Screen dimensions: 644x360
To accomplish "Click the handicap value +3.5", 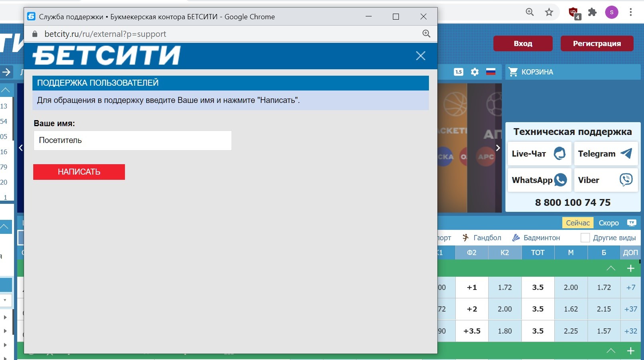I will (x=472, y=331).
